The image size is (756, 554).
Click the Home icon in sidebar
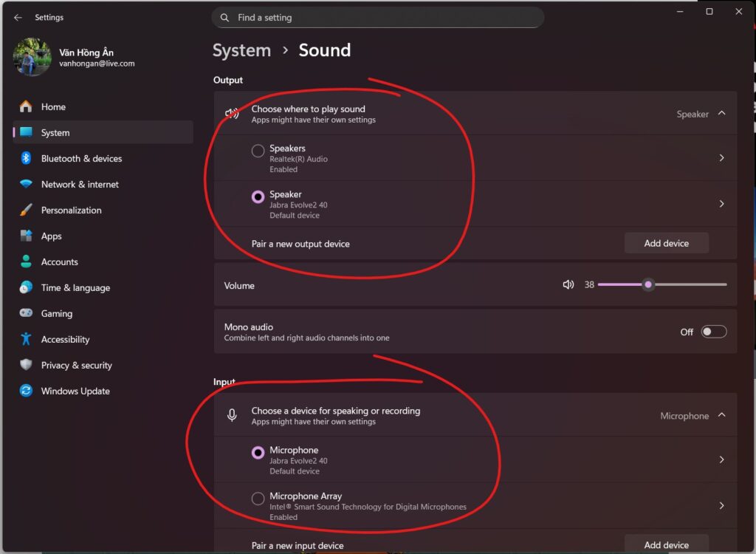(x=26, y=106)
